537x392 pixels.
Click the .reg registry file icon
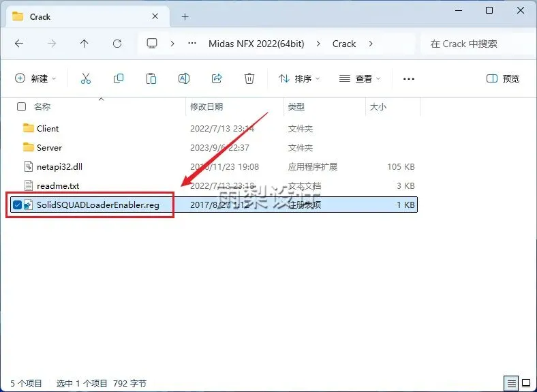pos(29,205)
